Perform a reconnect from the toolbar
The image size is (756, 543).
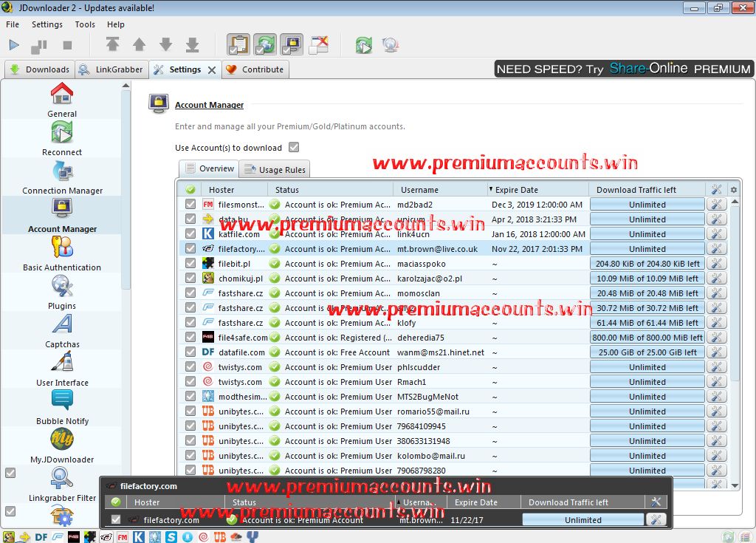point(364,45)
